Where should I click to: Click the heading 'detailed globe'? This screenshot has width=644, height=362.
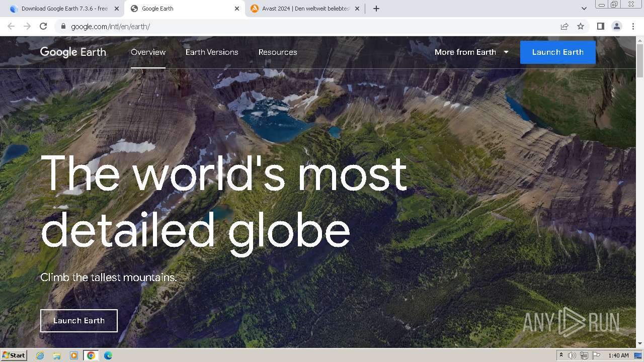(x=195, y=232)
